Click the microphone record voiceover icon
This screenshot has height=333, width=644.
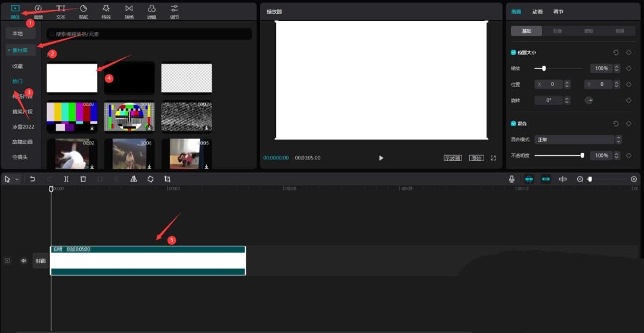coord(512,179)
